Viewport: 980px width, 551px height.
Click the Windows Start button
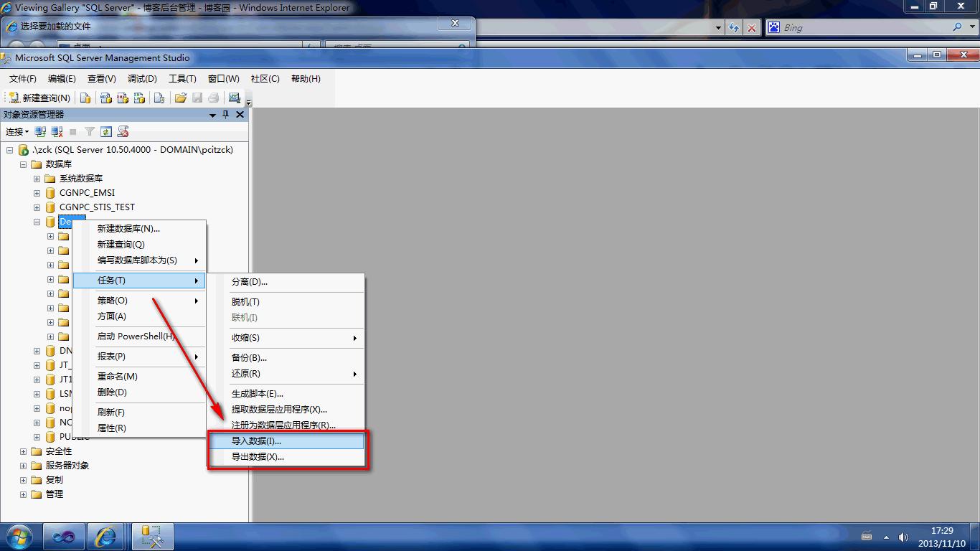click(19, 537)
